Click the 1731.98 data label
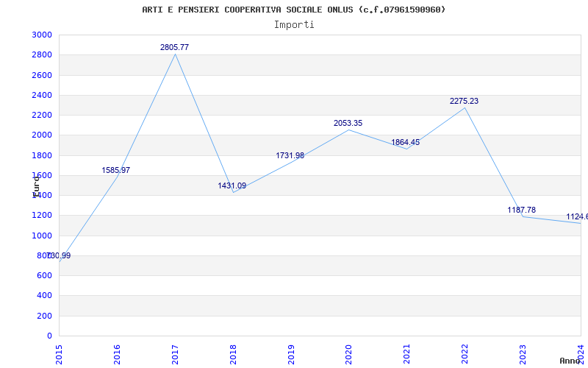 click(x=290, y=155)
